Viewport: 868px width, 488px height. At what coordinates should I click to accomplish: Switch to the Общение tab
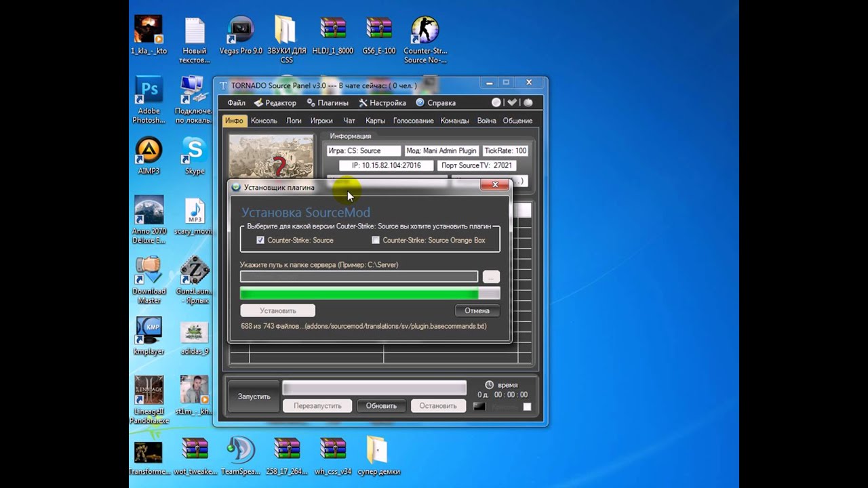pyautogui.click(x=517, y=121)
